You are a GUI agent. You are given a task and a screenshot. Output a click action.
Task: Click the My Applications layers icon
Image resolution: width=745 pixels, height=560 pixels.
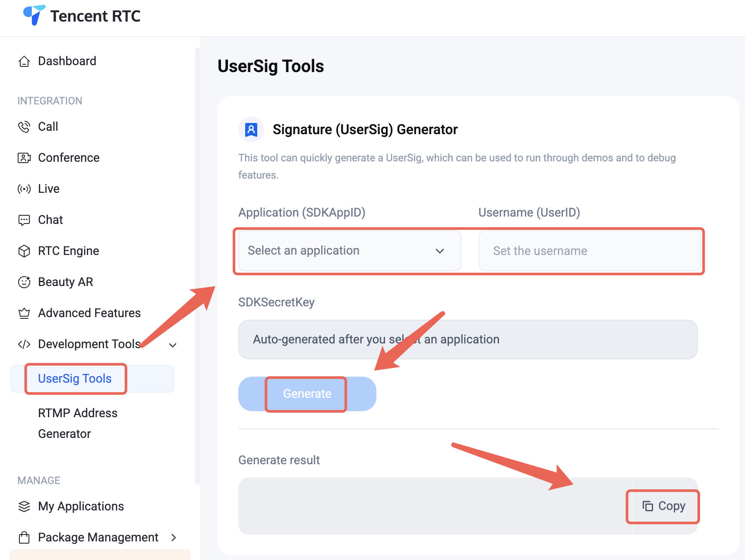[24, 507]
